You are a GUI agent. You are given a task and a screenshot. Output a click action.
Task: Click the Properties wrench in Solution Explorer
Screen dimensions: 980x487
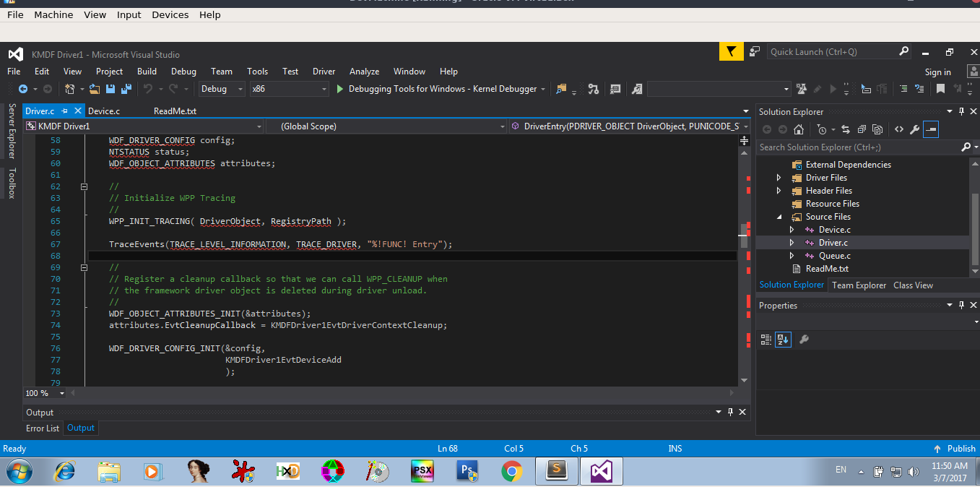pyautogui.click(x=914, y=129)
